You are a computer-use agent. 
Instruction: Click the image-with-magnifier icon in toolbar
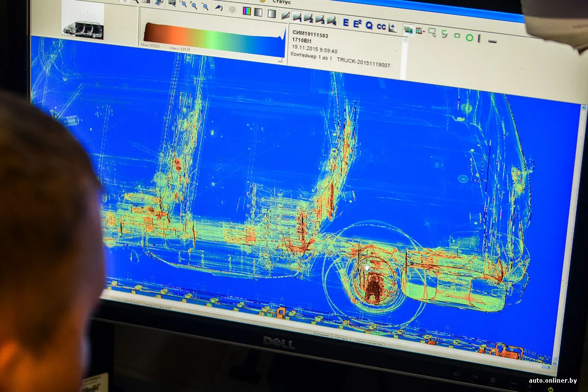(172, 3)
